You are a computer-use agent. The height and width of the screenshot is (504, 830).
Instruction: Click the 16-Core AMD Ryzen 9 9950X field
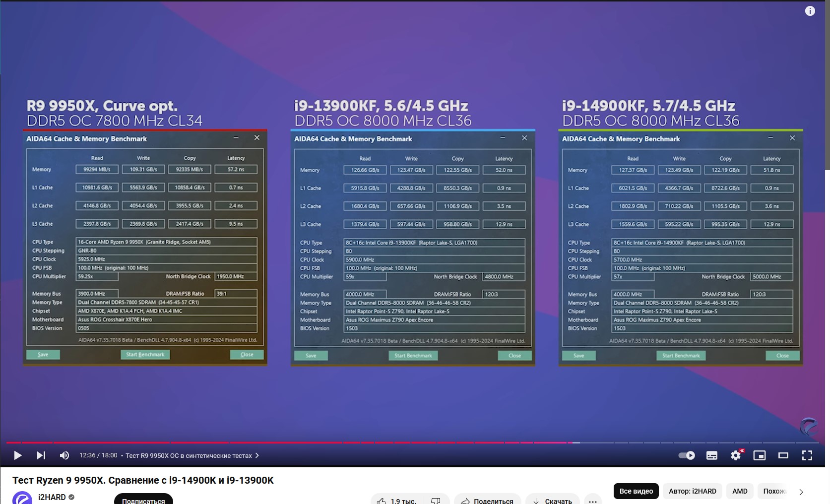(167, 242)
